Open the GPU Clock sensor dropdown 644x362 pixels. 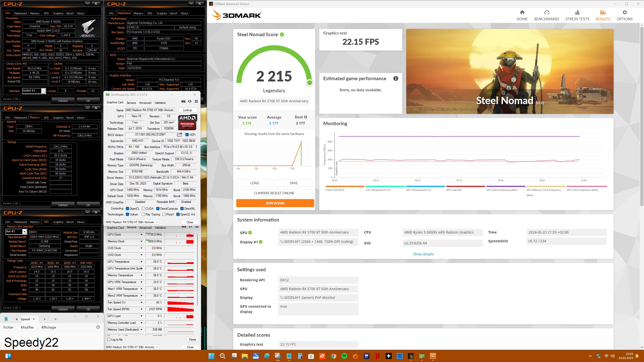tap(141, 235)
